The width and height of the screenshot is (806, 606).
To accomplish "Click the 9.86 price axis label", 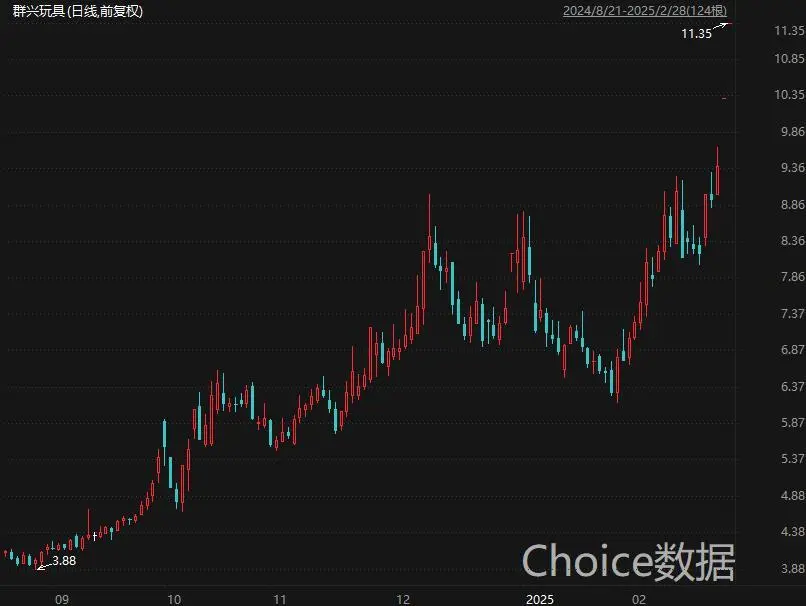I will tap(784, 131).
